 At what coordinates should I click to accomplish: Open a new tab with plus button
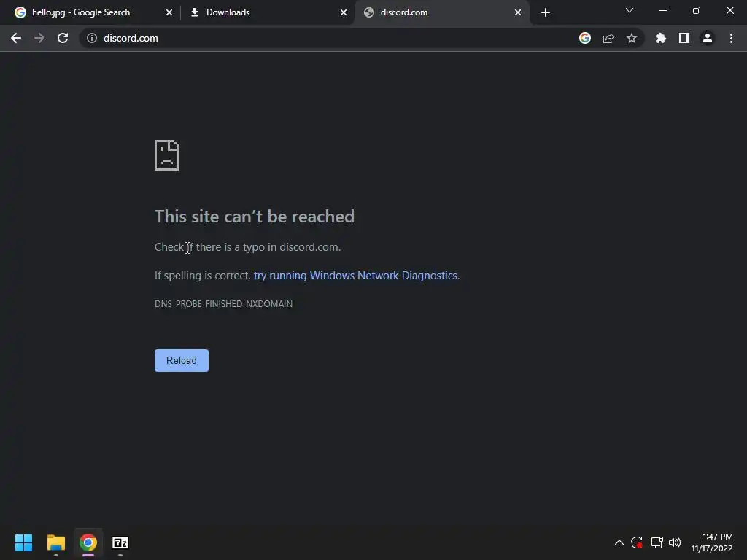pyautogui.click(x=546, y=12)
